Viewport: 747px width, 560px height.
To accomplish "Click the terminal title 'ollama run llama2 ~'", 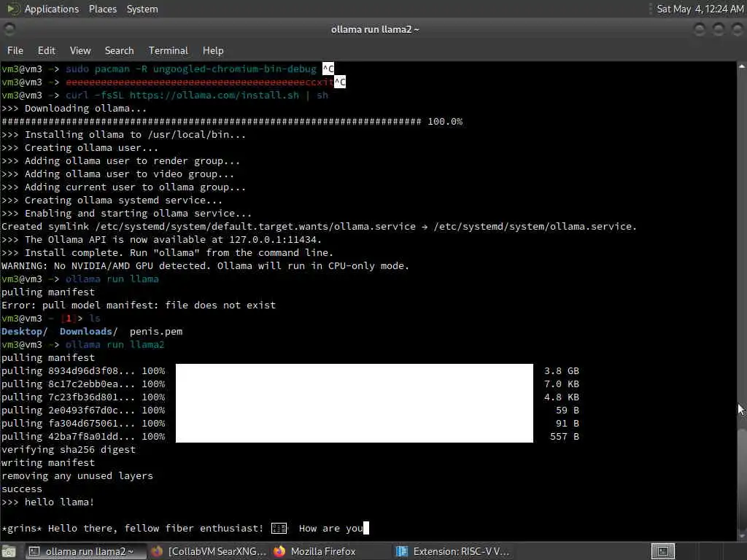I will tap(375, 29).
